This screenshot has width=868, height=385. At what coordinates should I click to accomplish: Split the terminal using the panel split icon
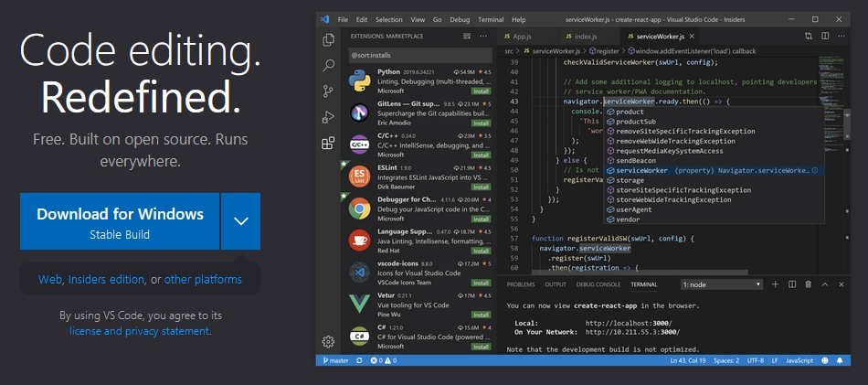coord(792,284)
